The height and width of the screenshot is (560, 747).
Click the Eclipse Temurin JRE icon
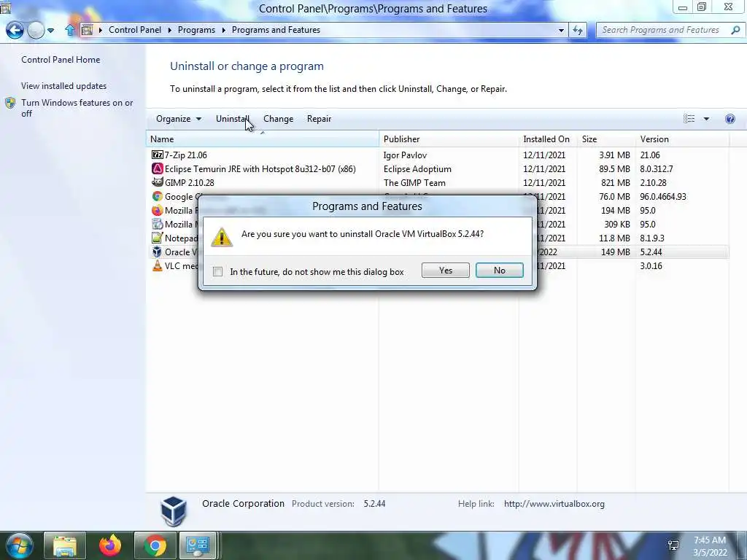[x=158, y=168]
